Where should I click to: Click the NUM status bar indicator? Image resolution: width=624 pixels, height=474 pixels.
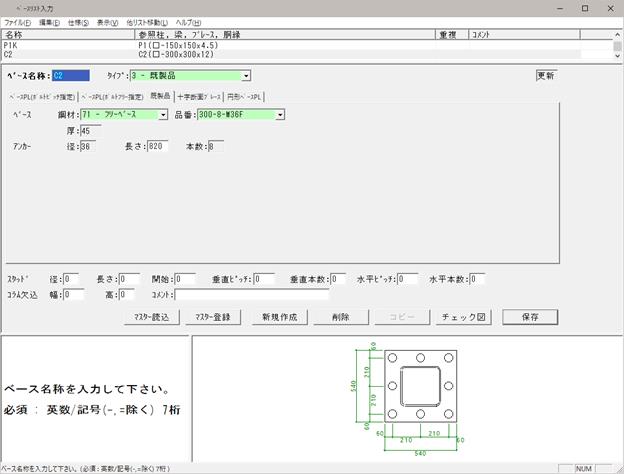tap(583, 469)
